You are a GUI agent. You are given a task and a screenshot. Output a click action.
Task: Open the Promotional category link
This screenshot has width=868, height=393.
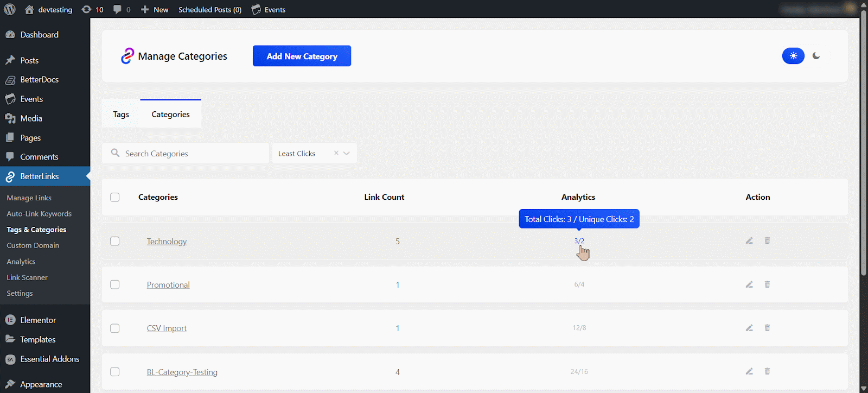tap(168, 285)
